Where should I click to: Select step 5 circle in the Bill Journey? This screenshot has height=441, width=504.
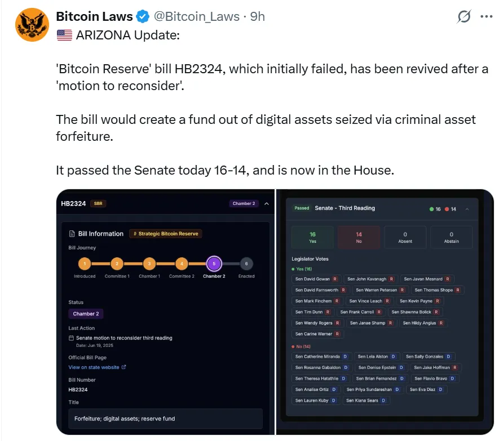click(214, 263)
